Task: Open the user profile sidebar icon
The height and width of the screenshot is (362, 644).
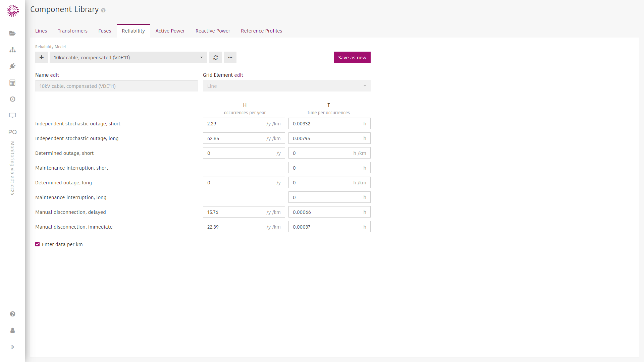Action: (x=12, y=330)
